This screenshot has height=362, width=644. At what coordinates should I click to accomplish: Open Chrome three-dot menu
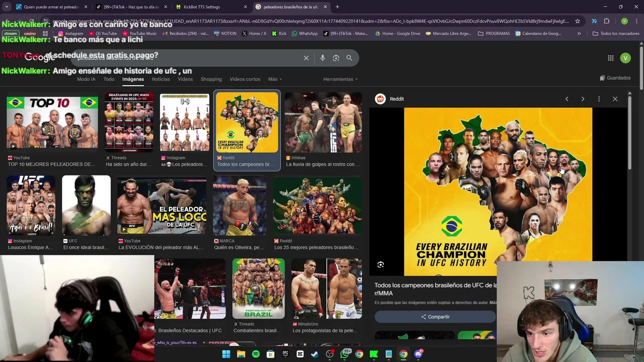[635, 21]
